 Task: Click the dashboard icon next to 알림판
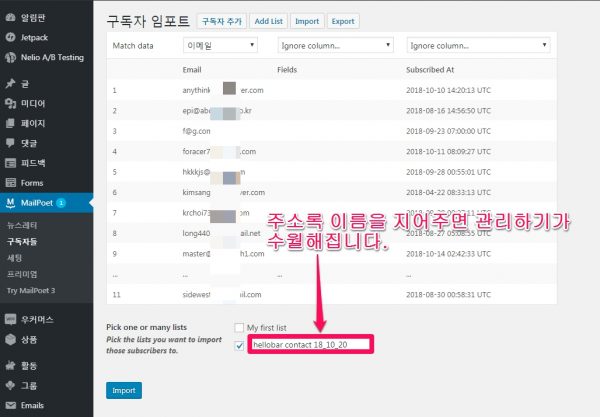point(10,18)
